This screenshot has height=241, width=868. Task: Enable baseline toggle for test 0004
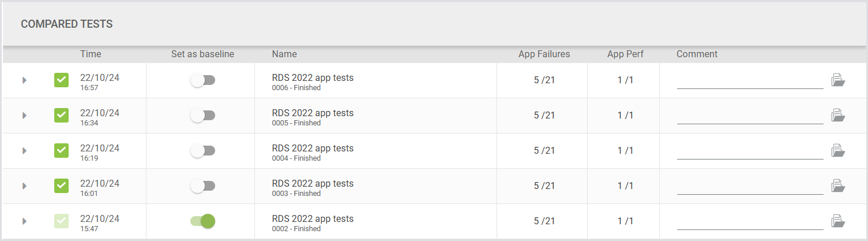tap(202, 151)
